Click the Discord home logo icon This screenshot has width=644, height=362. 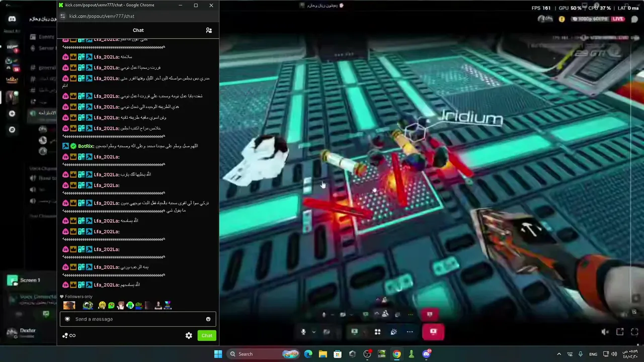pos(12,19)
